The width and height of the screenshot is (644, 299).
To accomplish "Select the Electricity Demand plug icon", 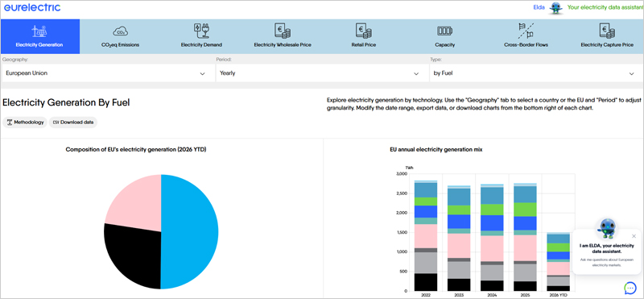I will pyautogui.click(x=201, y=31).
